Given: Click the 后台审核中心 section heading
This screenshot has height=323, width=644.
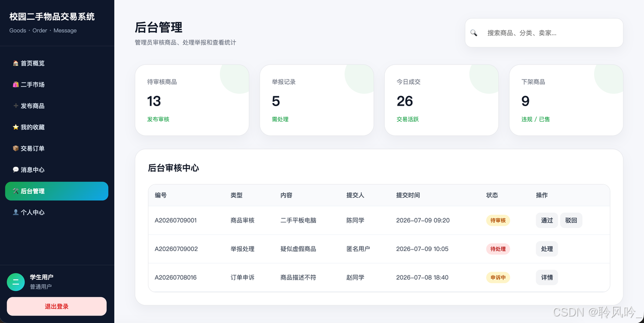Looking at the screenshot, I should pos(174,168).
